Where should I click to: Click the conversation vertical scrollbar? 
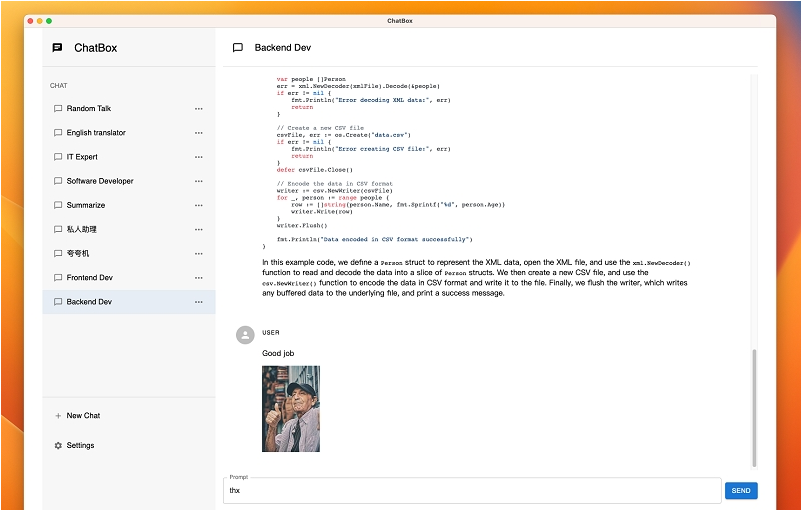pyautogui.click(x=754, y=408)
